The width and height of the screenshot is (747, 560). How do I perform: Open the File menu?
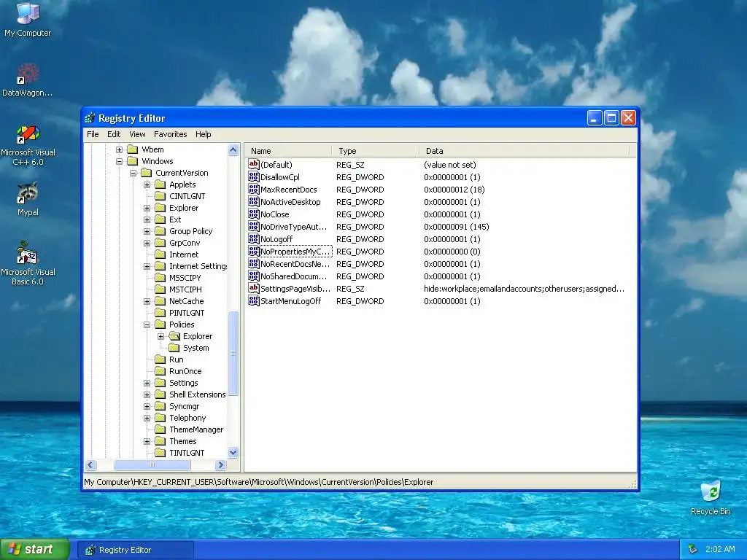click(x=93, y=134)
